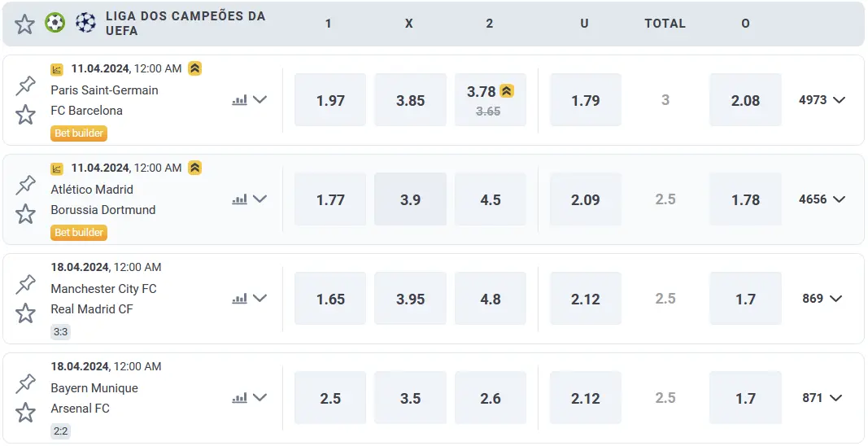Favorite the Atlético Madrid vs Borussia Dortmund match

click(26, 214)
